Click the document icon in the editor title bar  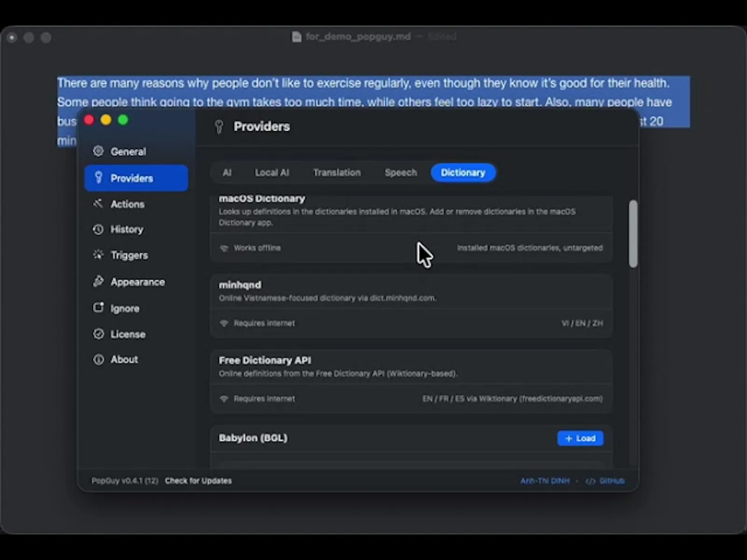tap(296, 37)
